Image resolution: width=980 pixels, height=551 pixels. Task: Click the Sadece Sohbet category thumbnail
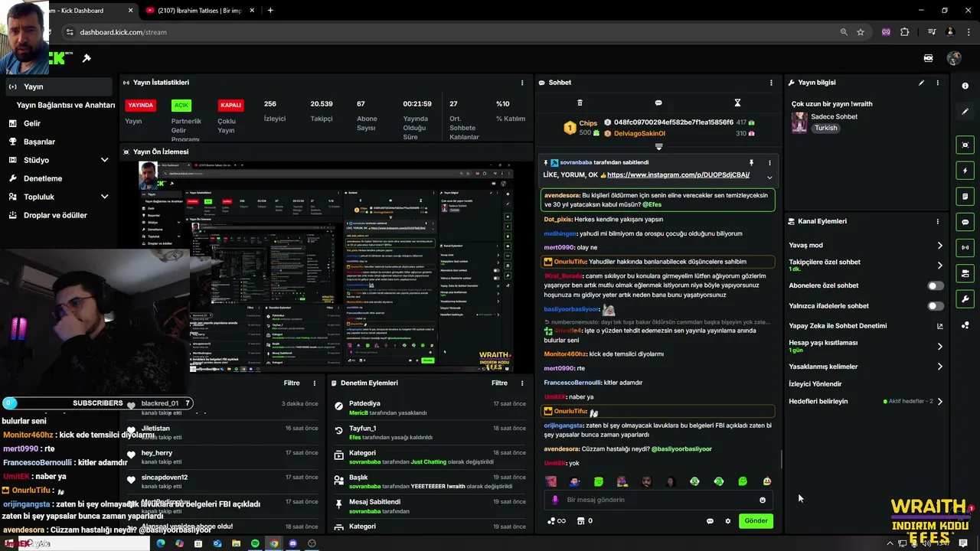point(799,122)
